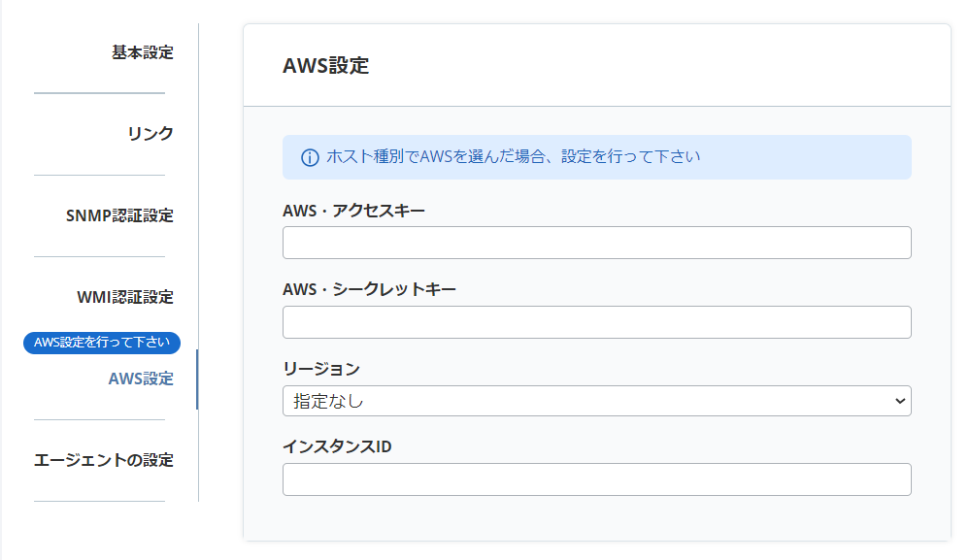The image size is (970, 560).
Task: Select the WMI認証設定 sidebar item
Action: pyautogui.click(x=125, y=297)
